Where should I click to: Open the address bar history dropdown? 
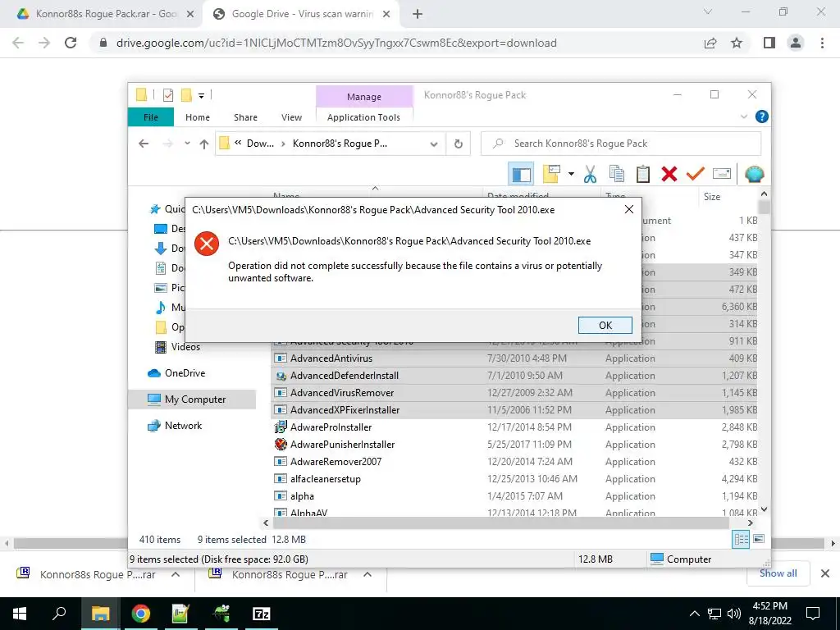[x=434, y=144]
